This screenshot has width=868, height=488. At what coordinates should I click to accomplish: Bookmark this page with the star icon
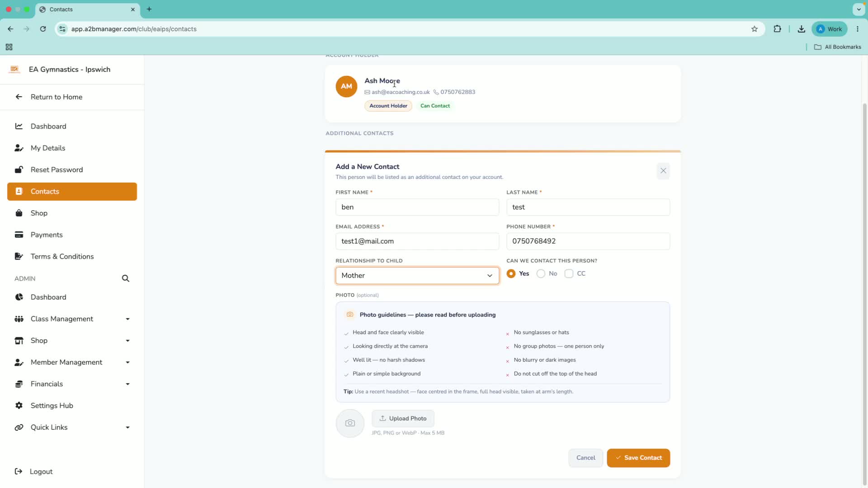click(x=755, y=29)
